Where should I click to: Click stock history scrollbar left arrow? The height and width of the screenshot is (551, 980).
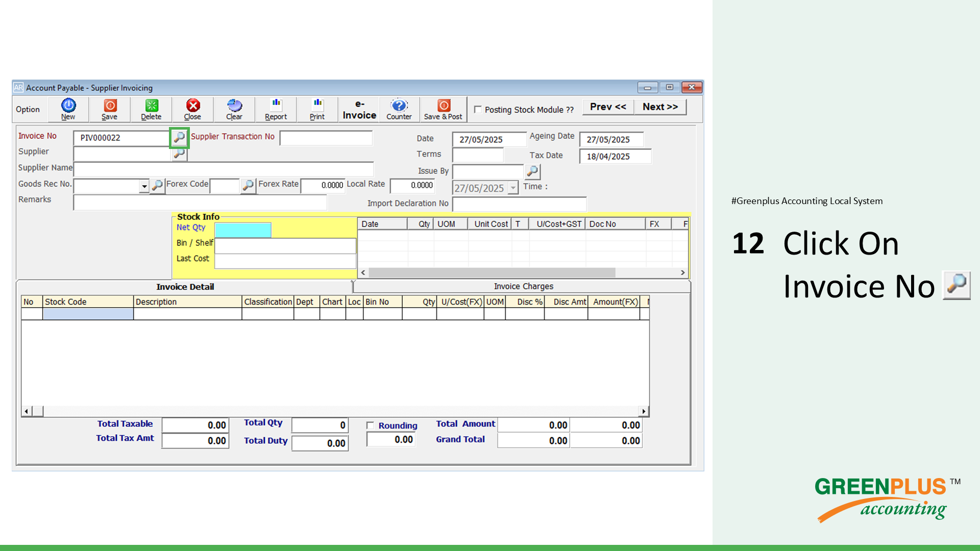[x=363, y=273]
